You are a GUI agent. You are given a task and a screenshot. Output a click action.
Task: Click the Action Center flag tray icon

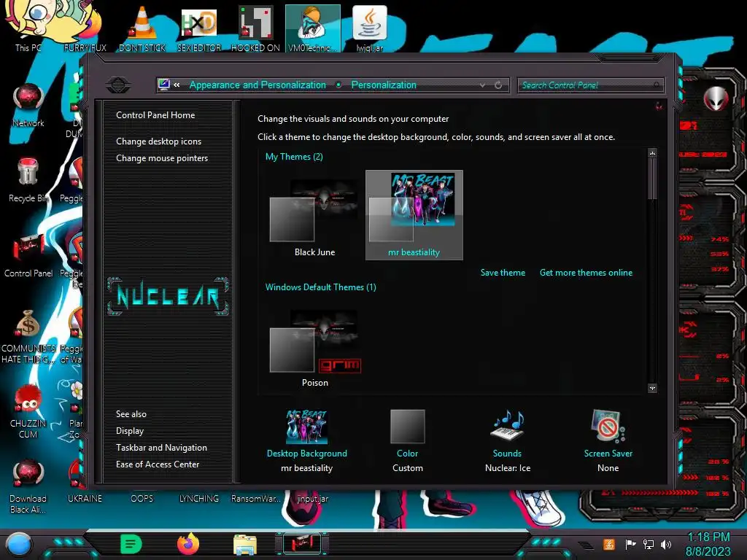[x=631, y=544]
